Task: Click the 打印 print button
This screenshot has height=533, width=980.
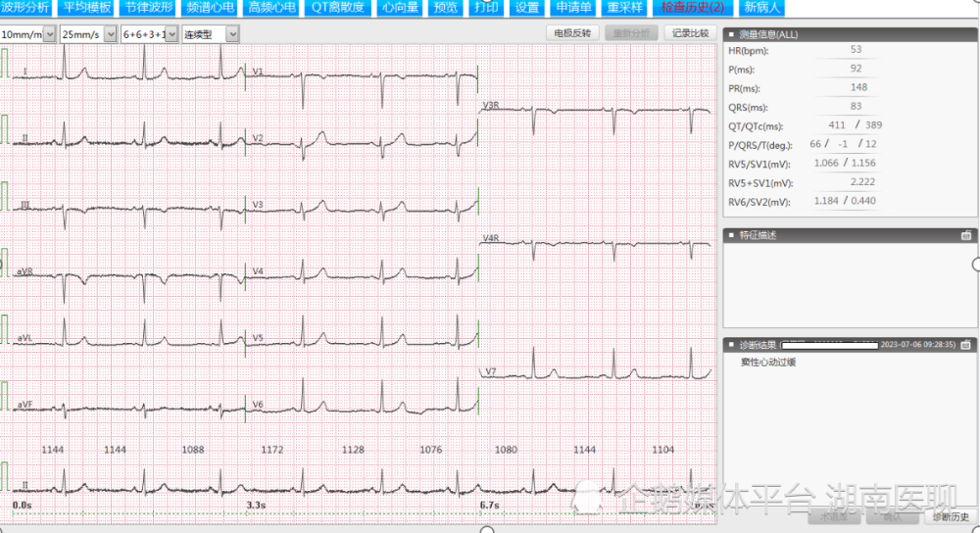Action: [x=486, y=8]
